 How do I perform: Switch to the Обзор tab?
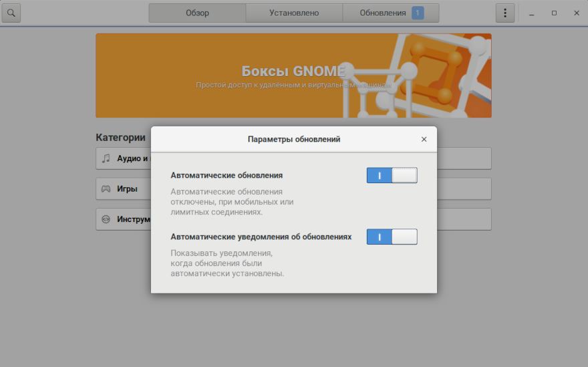[x=197, y=13]
